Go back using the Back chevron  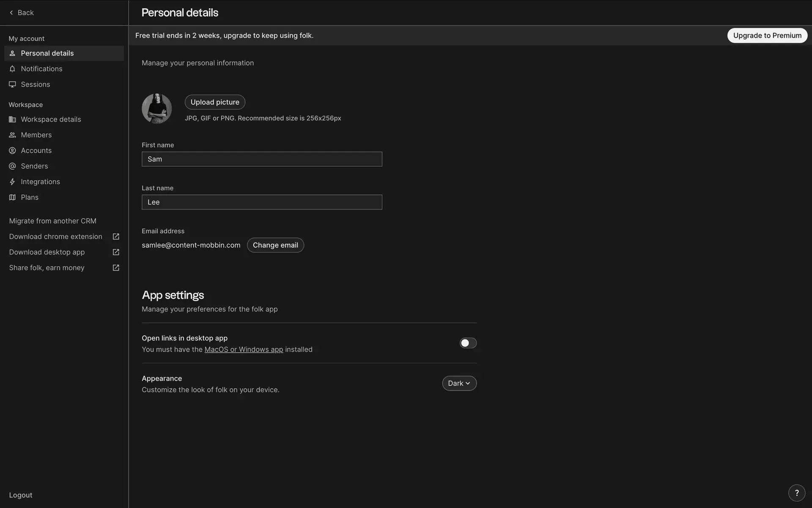coord(11,13)
